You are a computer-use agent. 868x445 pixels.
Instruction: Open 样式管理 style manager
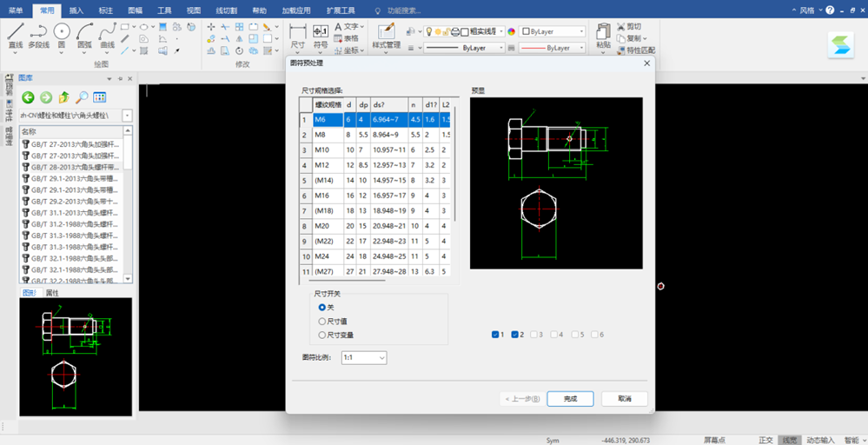(386, 37)
